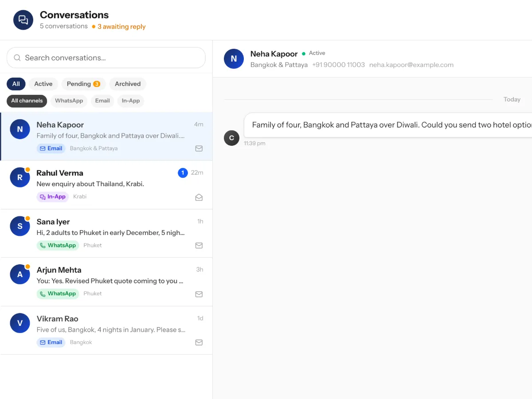The width and height of the screenshot is (532, 399).
Task: Click the 3 awaiting reply indicator
Action: point(119,27)
